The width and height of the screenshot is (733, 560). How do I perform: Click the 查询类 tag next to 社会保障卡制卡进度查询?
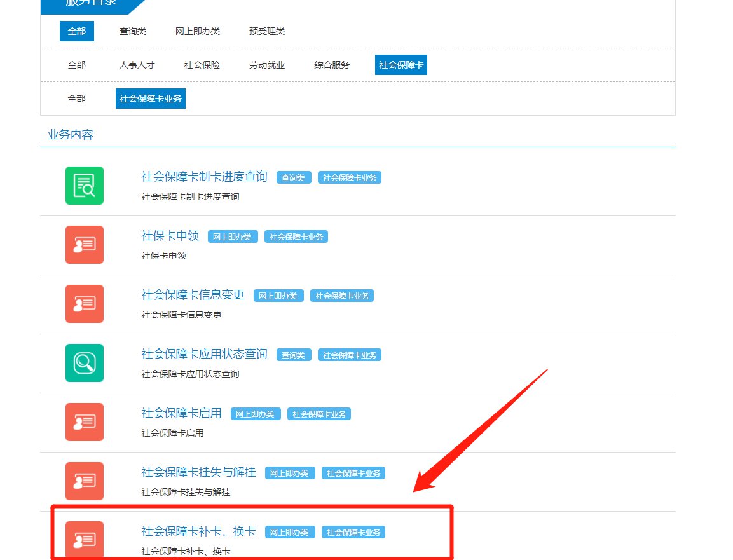(294, 178)
